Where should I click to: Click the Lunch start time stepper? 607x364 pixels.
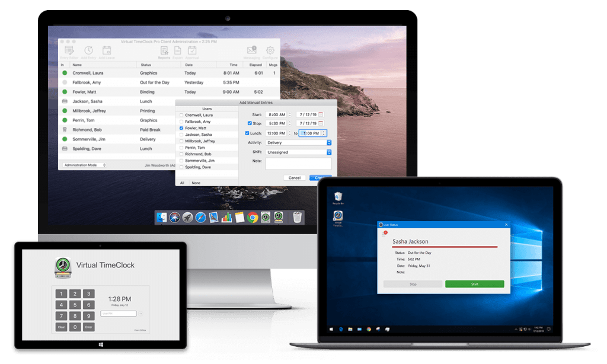pos(289,133)
